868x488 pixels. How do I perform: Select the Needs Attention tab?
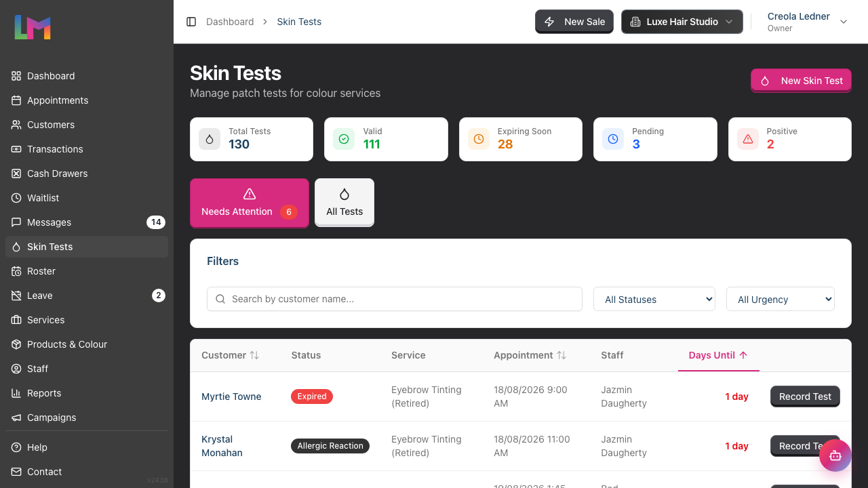pos(250,203)
